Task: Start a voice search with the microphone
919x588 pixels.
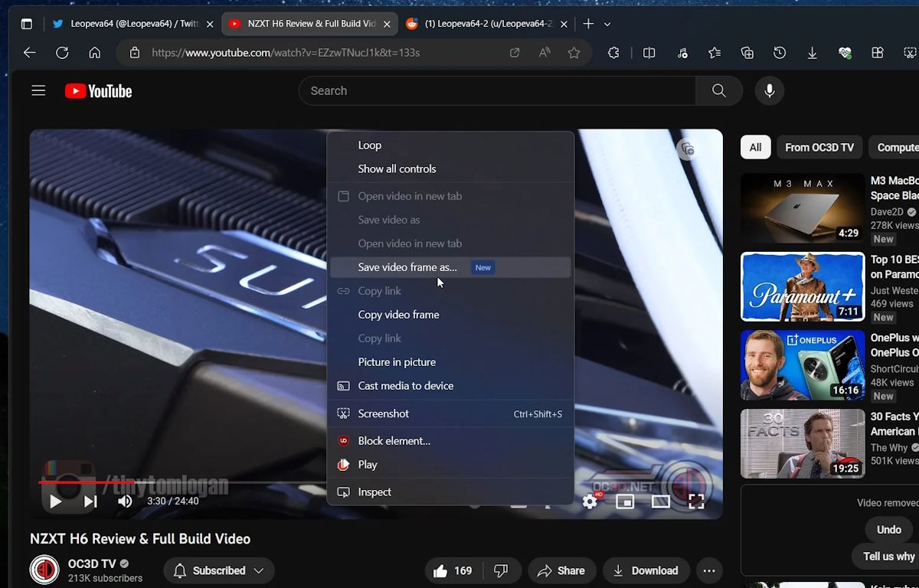Action: coord(769,90)
